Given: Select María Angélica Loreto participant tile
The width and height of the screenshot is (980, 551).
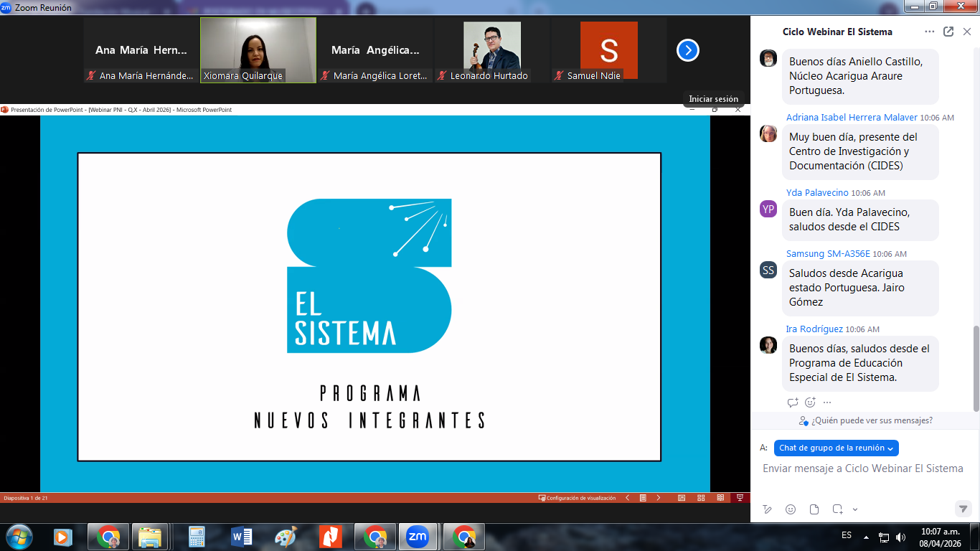Looking at the screenshot, I should (x=375, y=50).
